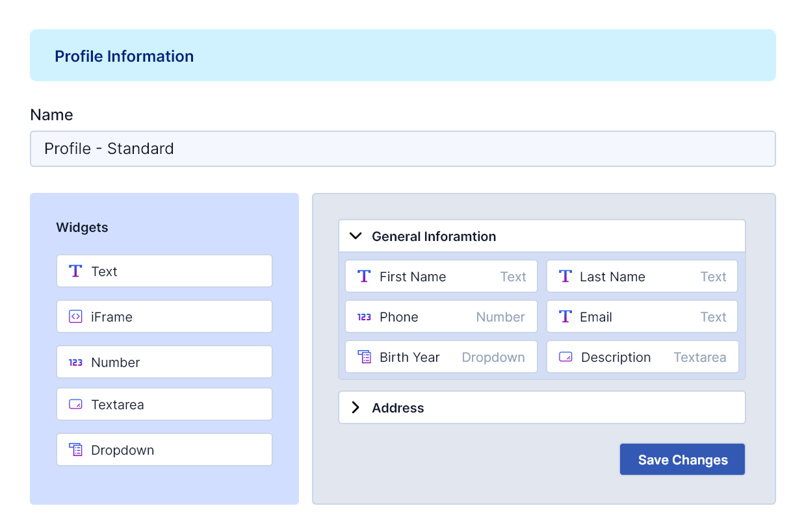Click the Phone field's 123 icon
The image size is (804, 532).
point(364,317)
